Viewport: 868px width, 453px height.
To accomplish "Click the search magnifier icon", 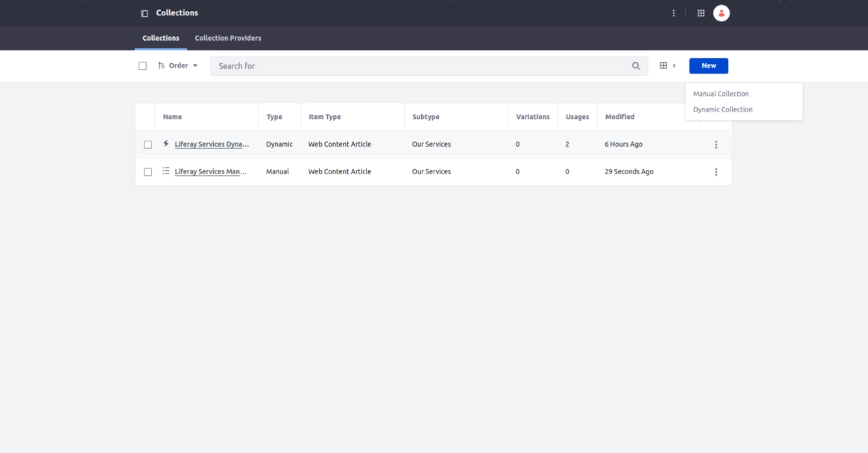I will pyautogui.click(x=636, y=66).
